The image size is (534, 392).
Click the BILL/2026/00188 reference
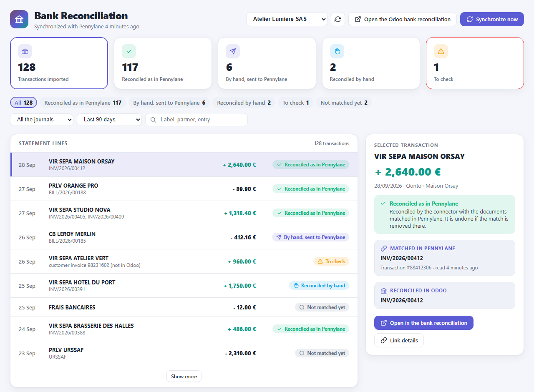[x=67, y=193]
